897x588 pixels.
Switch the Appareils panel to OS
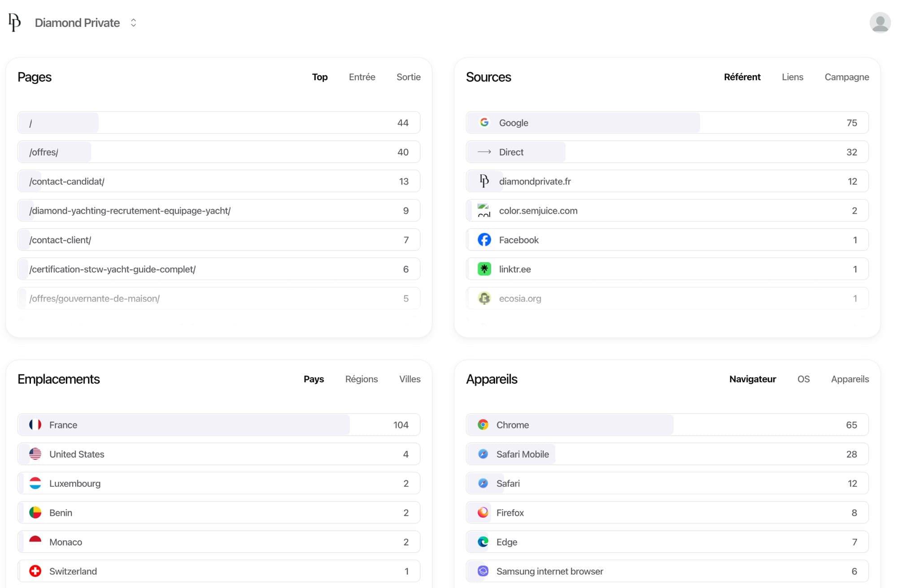coord(803,379)
